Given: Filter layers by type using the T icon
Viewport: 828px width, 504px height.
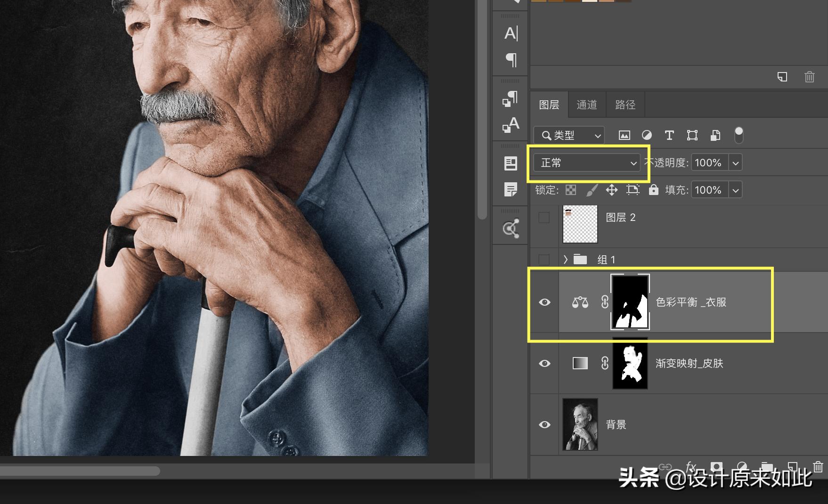Looking at the screenshot, I should [x=669, y=135].
